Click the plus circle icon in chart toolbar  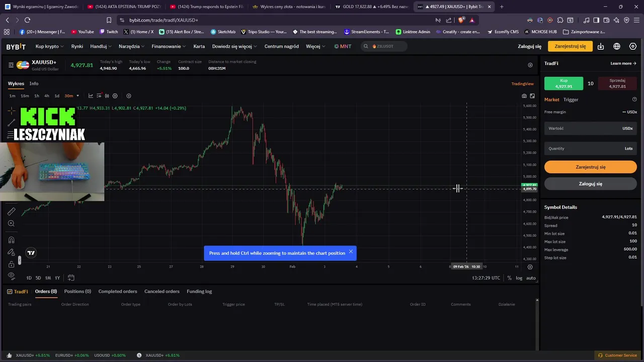[129, 96]
